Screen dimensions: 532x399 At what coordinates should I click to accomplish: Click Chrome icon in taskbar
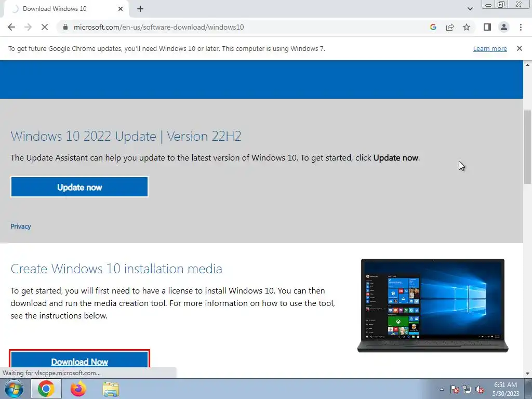point(46,389)
